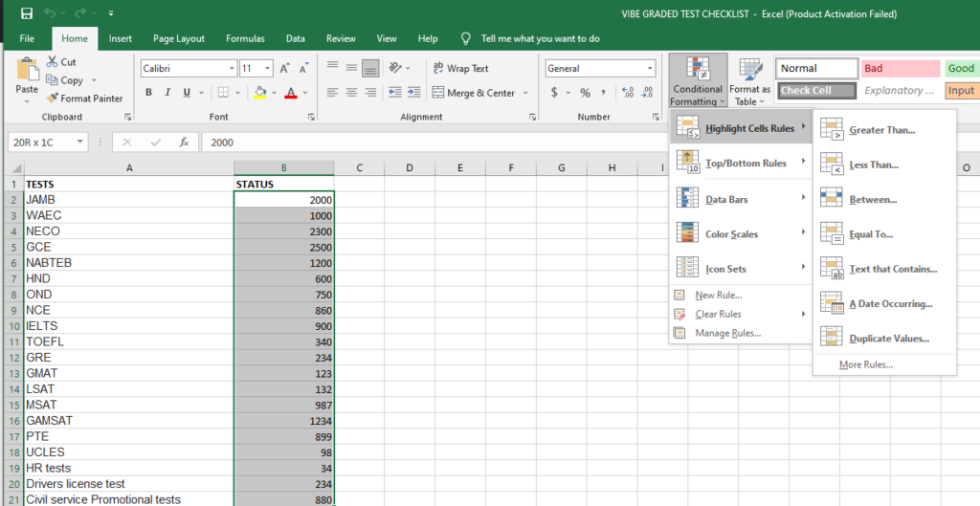The width and height of the screenshot is (980, 506).
Task: Click the yellow fill color swatch button
Action: point(260,93)
